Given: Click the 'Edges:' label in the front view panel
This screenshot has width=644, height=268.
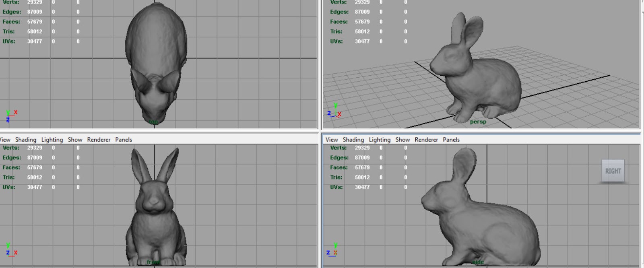Looking at the screenshot, I should (x=12, y=158).
